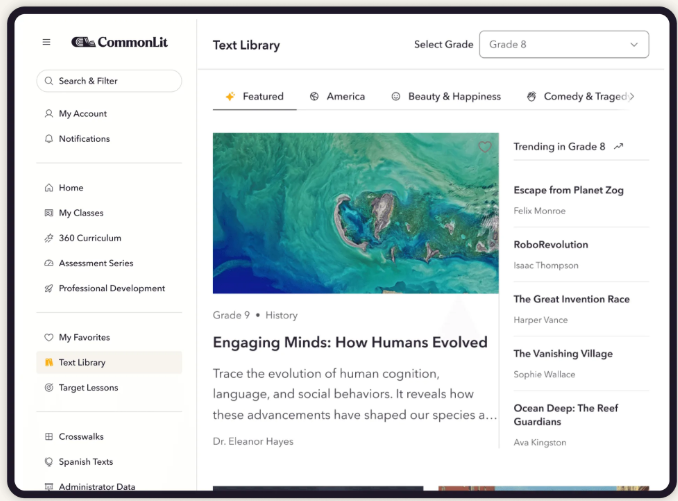
Task: Click the Trending in Grade 8 heading
Action: (560, 147)
